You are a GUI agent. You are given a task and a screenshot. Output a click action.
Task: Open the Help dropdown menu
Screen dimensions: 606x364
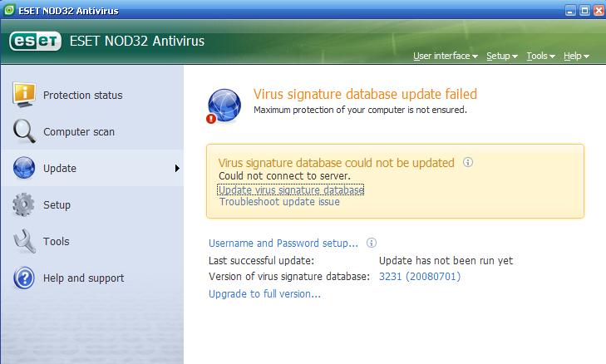coord(576,57)
